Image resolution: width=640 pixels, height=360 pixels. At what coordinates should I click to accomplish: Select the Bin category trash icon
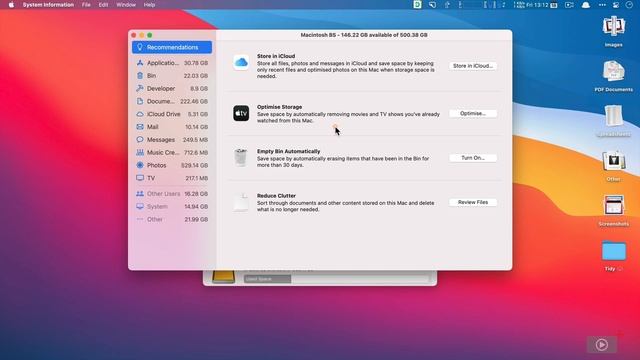pyautogui.click(x=140, y=76)
